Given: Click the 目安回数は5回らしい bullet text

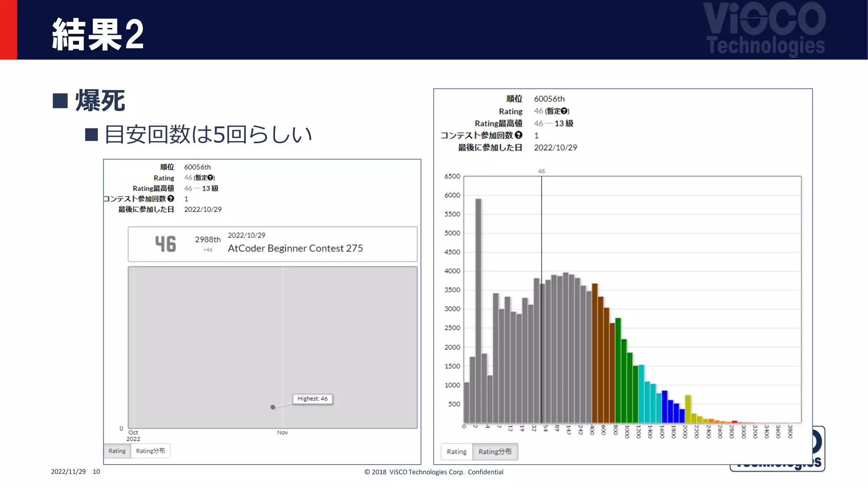Looking at the screenshot, I should point(208,134).
